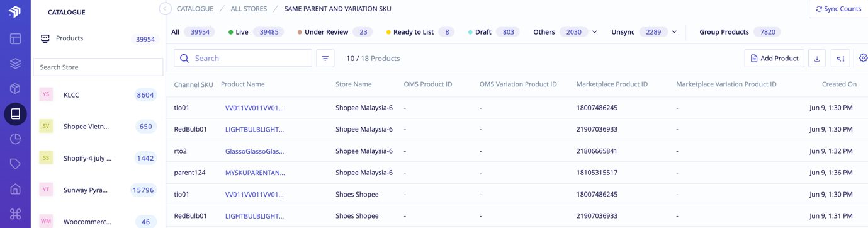Select the Group Products tab

click(x=740, y=32)
